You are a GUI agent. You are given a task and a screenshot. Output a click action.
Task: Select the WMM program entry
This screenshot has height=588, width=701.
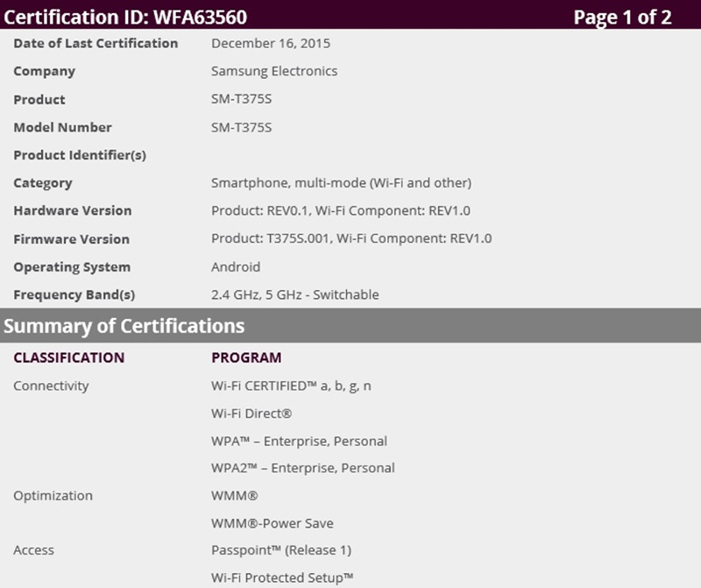click(x=235, y=496)
